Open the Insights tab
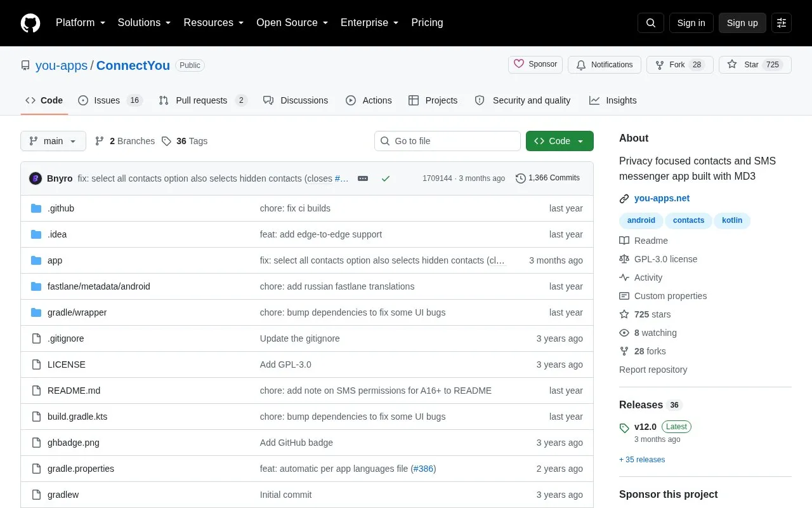Image resolution: width=812 pixels, height=508 pixels. 613,100
